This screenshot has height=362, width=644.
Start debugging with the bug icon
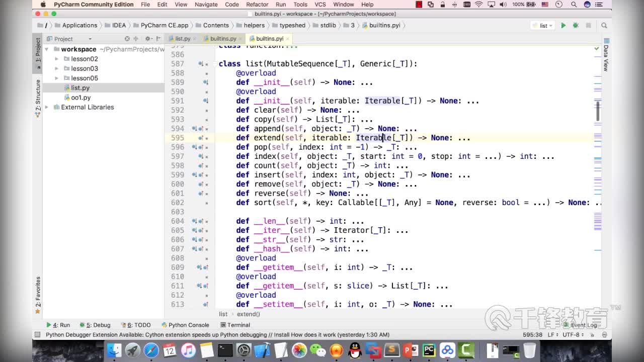click(576, 25)
